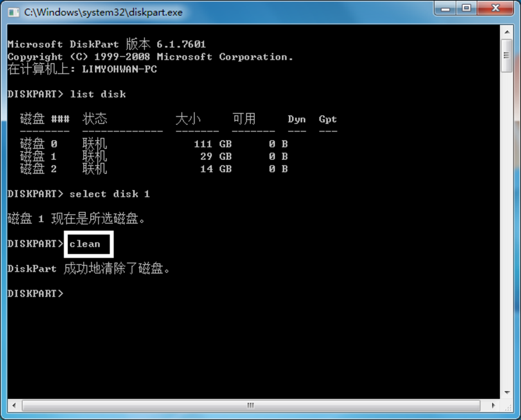Click the '可用' column header

[244, 119]
